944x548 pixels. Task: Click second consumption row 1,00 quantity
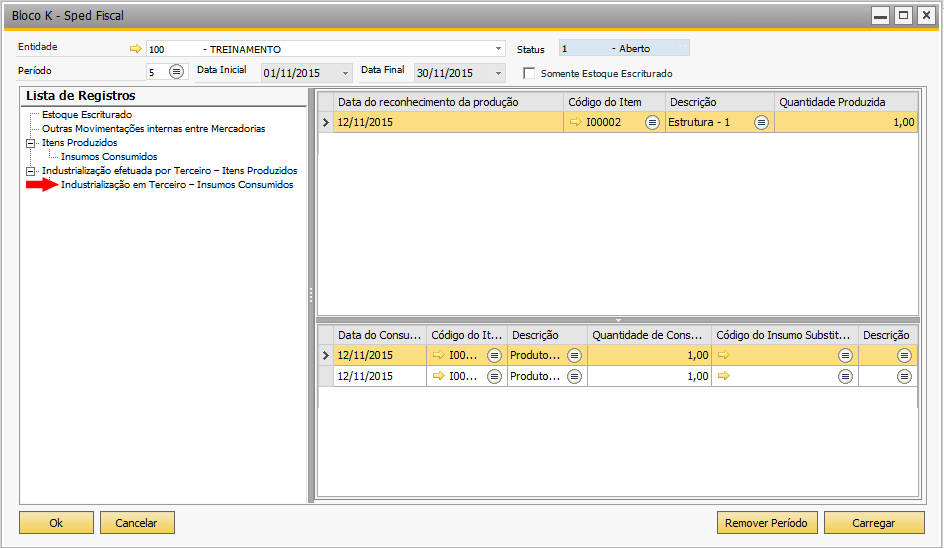pos(649,376)
